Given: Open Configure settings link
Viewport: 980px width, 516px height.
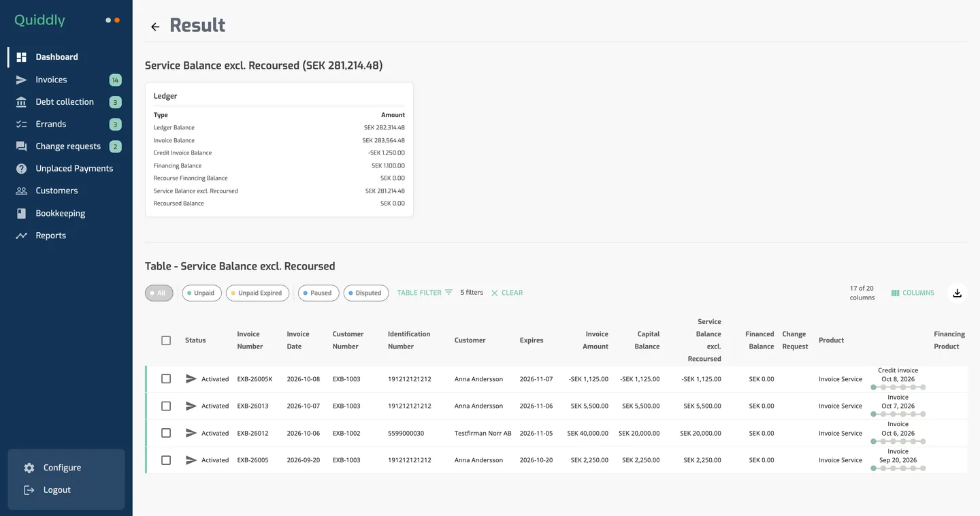Looking at the screenshot, I should (62, 468).
